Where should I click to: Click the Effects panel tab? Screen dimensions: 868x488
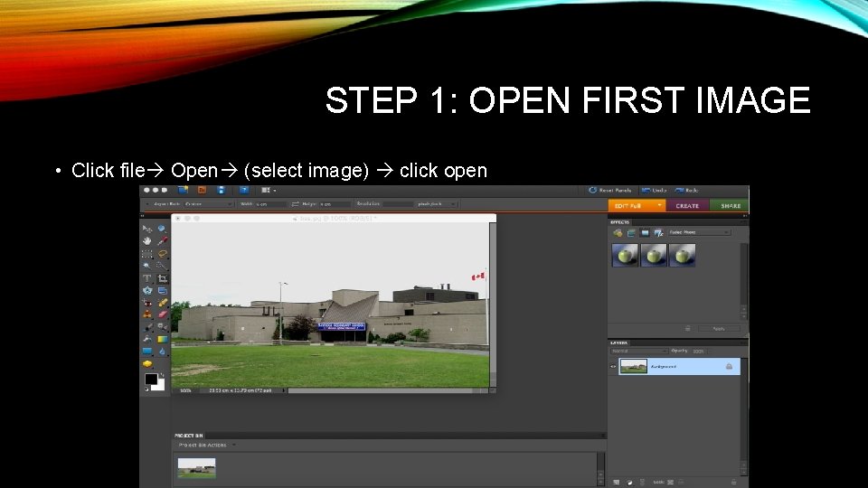point(620,222)
